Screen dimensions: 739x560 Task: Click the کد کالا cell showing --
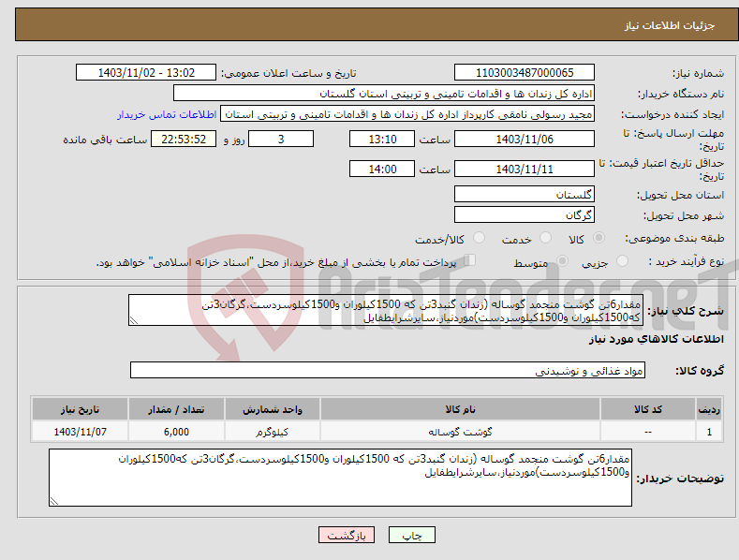648,432
